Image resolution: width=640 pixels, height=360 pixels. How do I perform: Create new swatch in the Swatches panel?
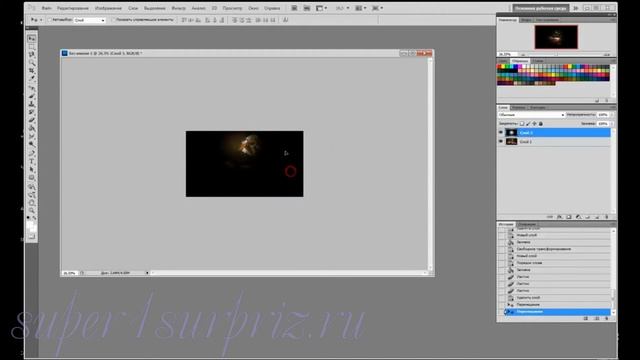pyautogui.click(x=597, y=100)
